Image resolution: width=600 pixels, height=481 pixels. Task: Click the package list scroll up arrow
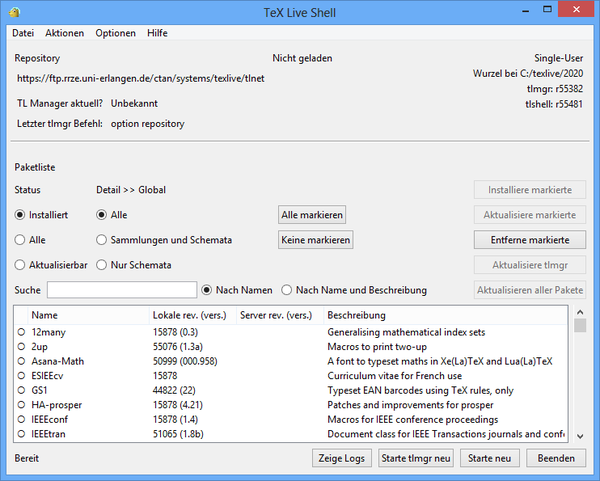pyautogui.click(x=580, y=312)
